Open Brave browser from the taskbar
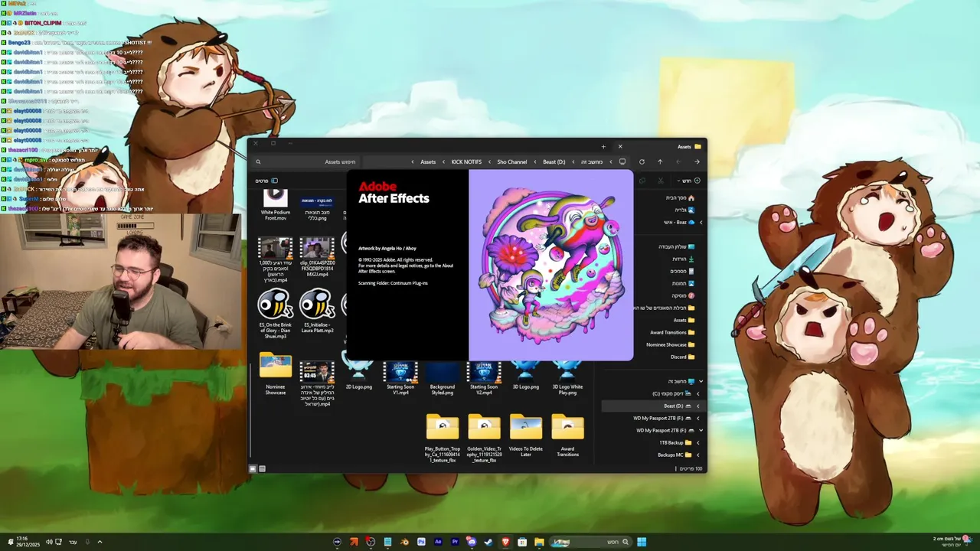980x551 pixels. tap(506, 542)
